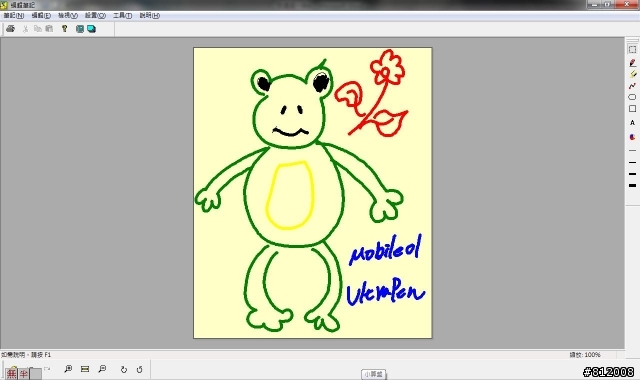Select the yellow highlighter tool
640x380 pixels.
632,74
